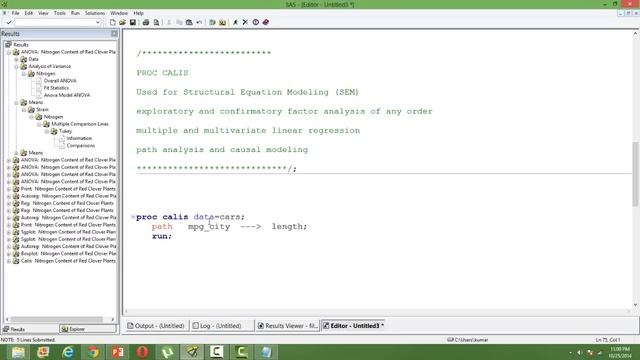Image resolution: width=640 pixels, height=360 pixels.
Task: Click the New Library toolbar icon
Action: point(212,22)
